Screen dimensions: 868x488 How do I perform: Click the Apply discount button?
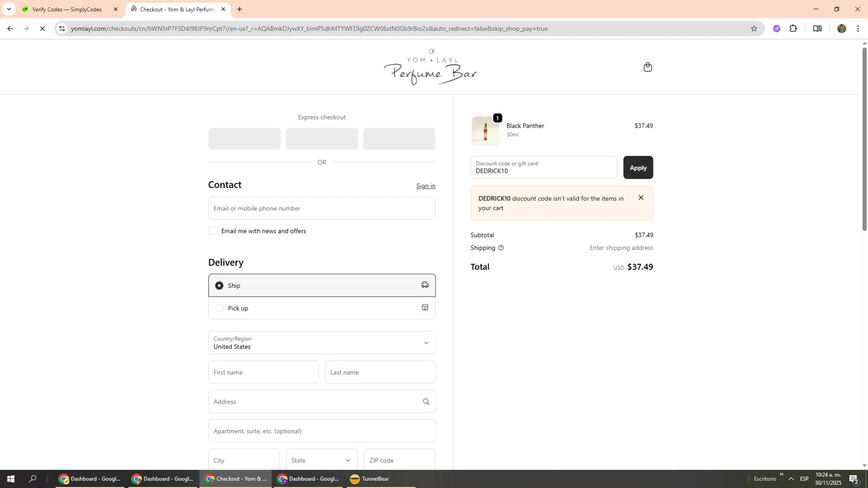coord(638,168)
